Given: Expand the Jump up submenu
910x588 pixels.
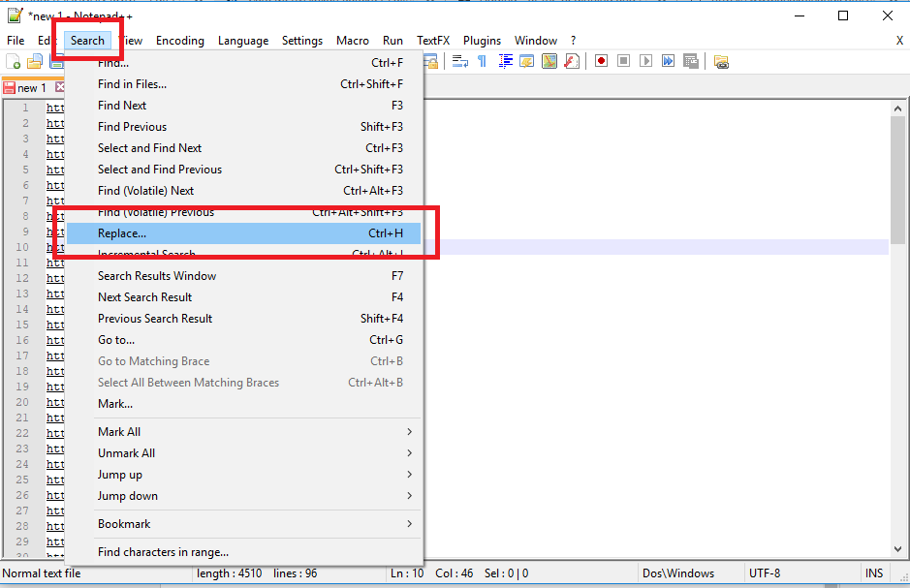Looking at the screenshot, I should (244, 475).
